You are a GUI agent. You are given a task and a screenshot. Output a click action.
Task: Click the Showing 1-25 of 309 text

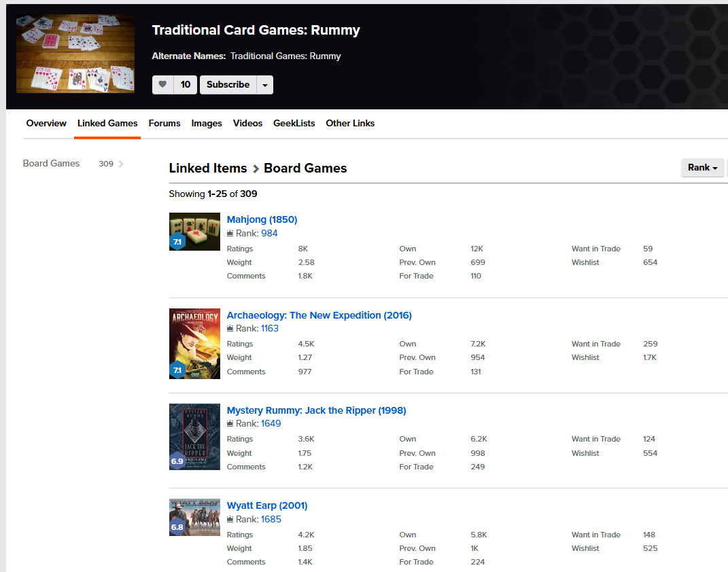point(213,194)
